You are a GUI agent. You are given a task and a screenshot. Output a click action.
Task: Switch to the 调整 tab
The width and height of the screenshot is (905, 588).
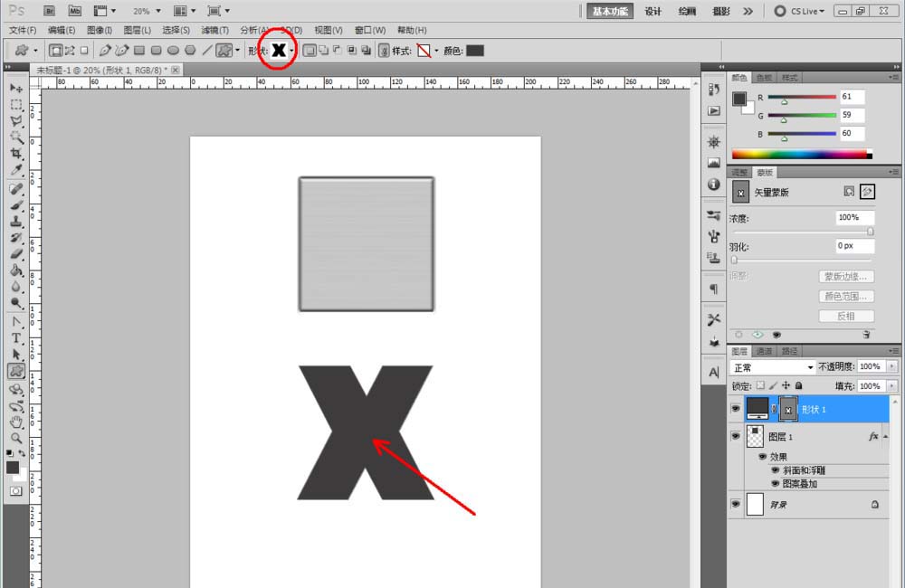(x=739, y=173)
